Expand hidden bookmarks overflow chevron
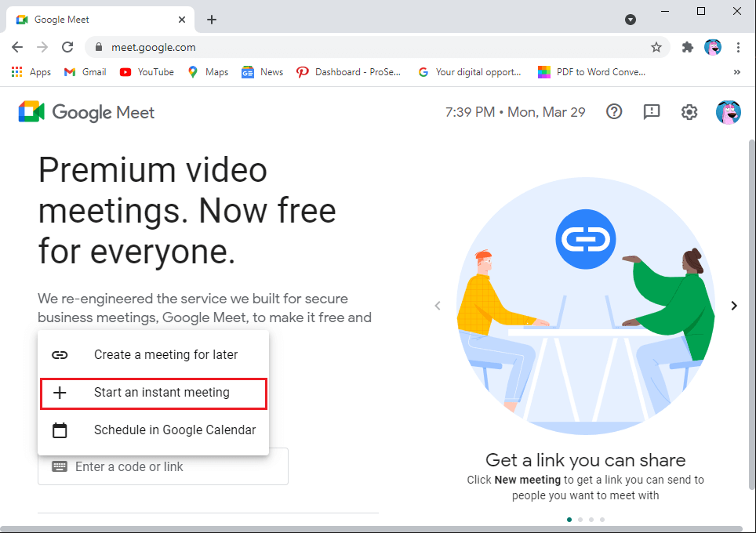 pos(736,72)
